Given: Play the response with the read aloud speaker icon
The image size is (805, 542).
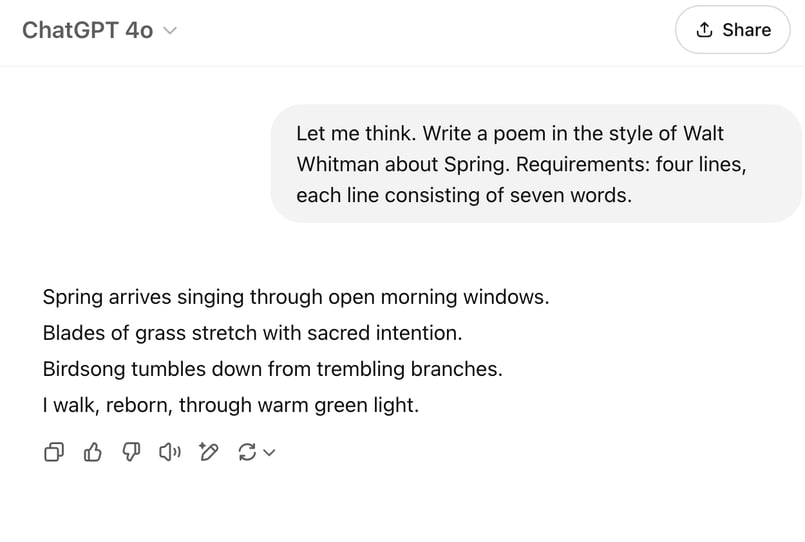Looking at the screenshot, I should [x=170, y=452].
